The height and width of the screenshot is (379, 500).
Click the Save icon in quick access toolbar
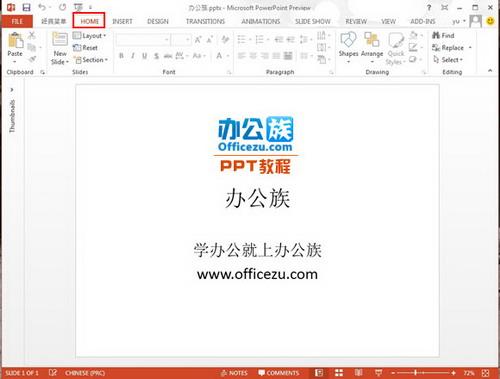[26, 7]
